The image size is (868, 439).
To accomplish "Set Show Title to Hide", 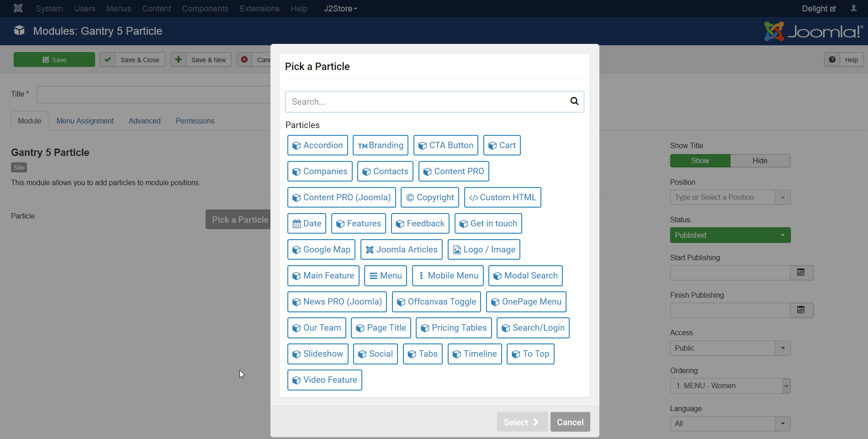I will point(760,161).
